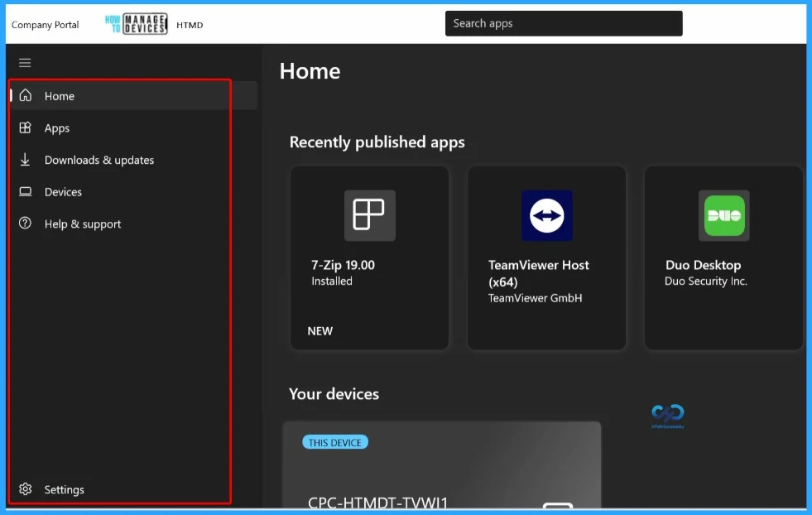Image resolution: width=812 pixels, height=515 pixels.
Task: Click the Your devices heading
Action: (334, 394)
